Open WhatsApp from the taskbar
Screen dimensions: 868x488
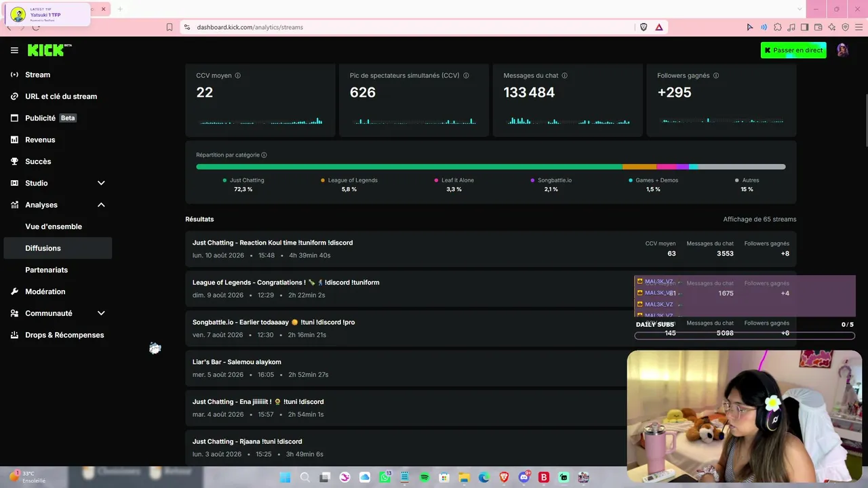click(385, 477)
